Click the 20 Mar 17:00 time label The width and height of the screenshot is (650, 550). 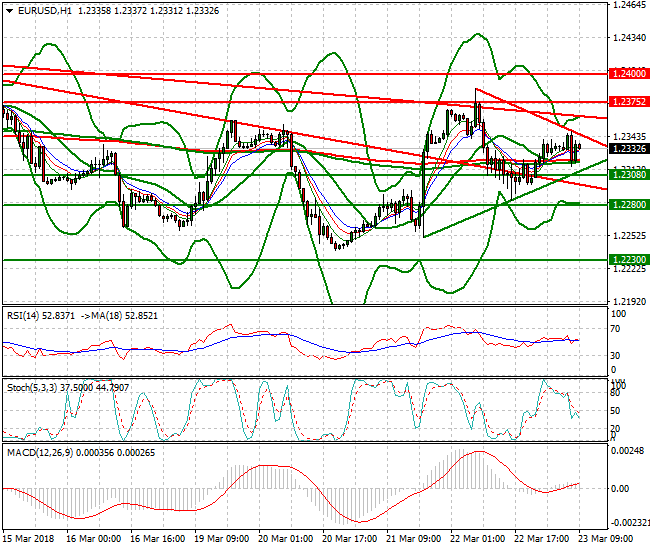[349, 539]
